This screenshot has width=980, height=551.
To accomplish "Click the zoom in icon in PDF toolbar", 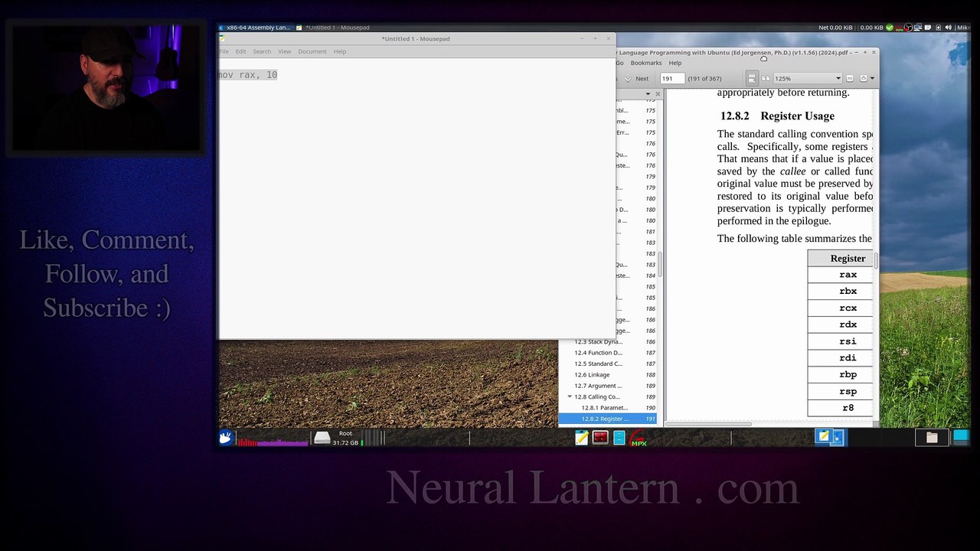I will [863, 78].
